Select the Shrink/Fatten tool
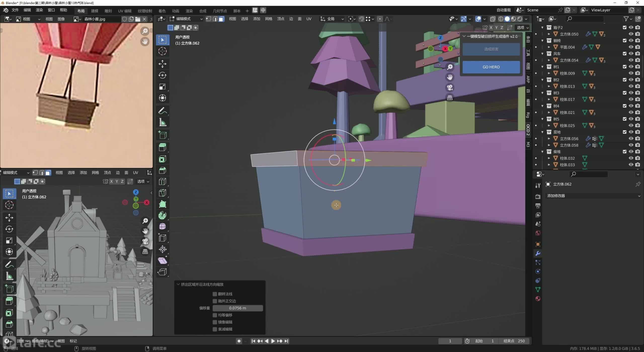Viewport: 644px width, 352px height. (x=163, y=249)
